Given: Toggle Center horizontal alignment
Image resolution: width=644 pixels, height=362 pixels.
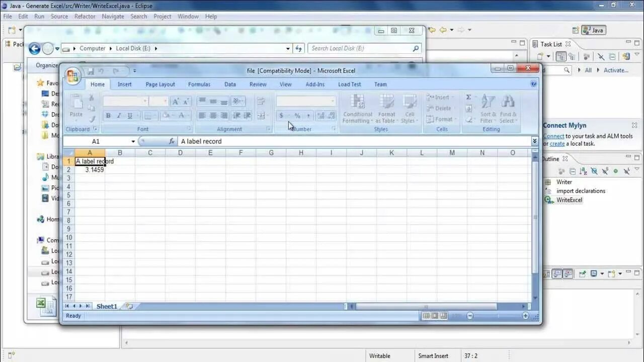Looking at the screenshot, I should [213, 116].
